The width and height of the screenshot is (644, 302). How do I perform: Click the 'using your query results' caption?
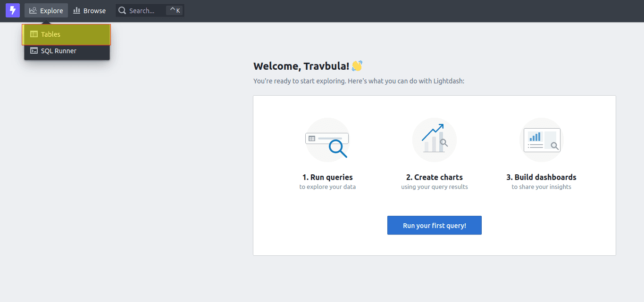[x=435, y=187]
